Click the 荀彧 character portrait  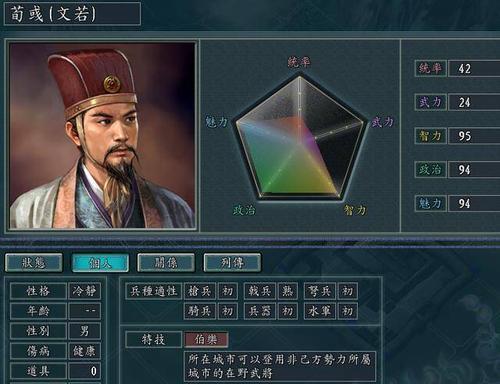[x=102, y=135]
